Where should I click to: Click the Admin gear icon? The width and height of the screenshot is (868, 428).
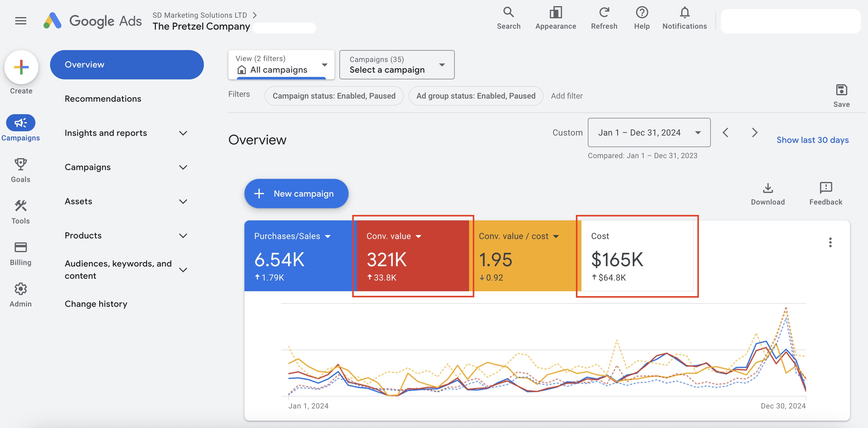(x=20, y=289)
